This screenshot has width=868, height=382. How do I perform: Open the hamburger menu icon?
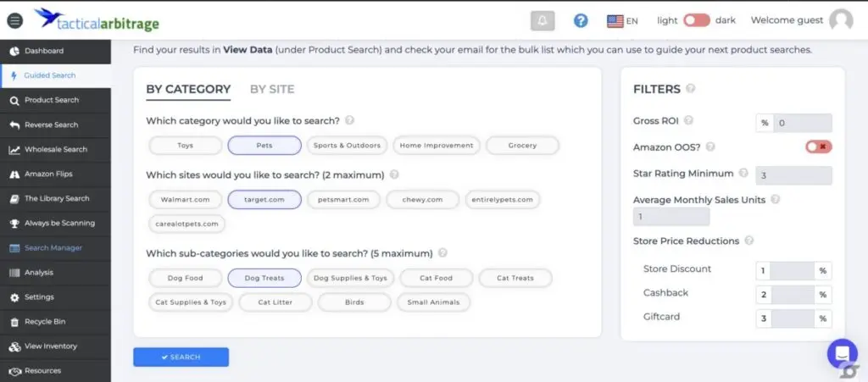14,20
